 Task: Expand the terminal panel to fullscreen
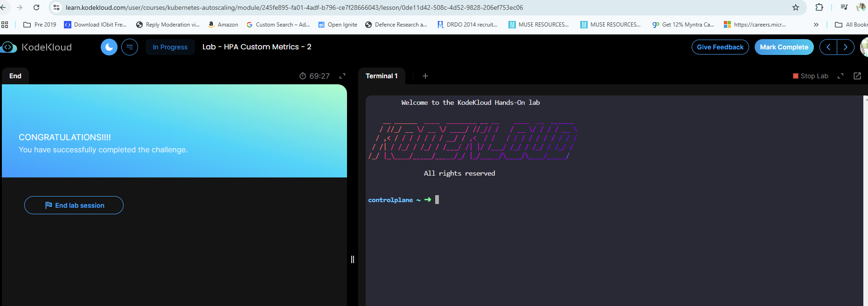[x=840, y=76]
